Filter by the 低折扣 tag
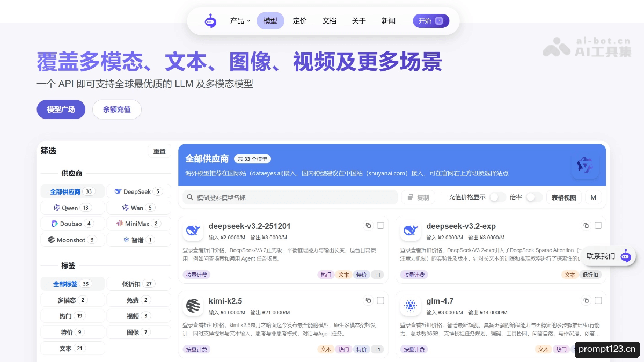 tap(139, 284)
